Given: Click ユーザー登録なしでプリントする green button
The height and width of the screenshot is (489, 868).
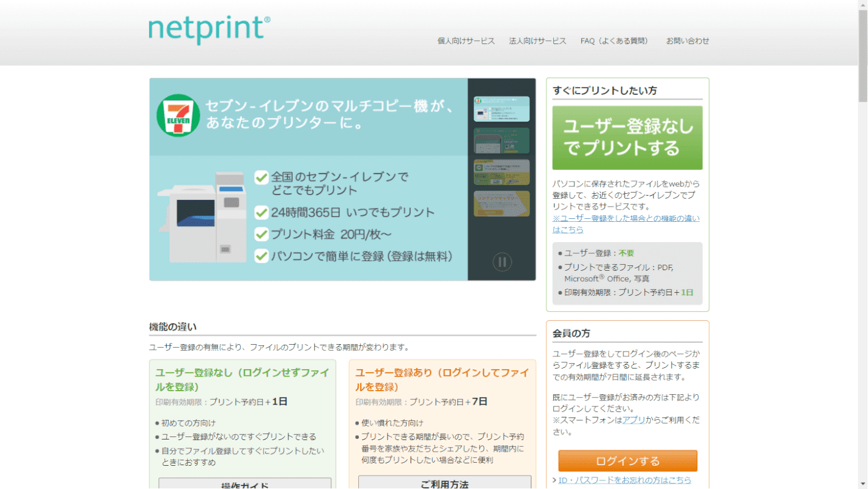Looking at the screenshot, I should click(627, 138).
